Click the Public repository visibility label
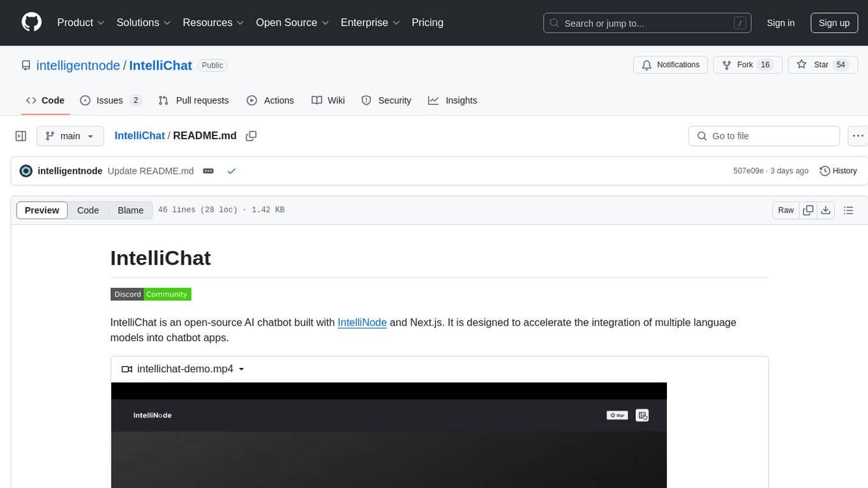Screen dimensions: 868x488 click(213, 65)
